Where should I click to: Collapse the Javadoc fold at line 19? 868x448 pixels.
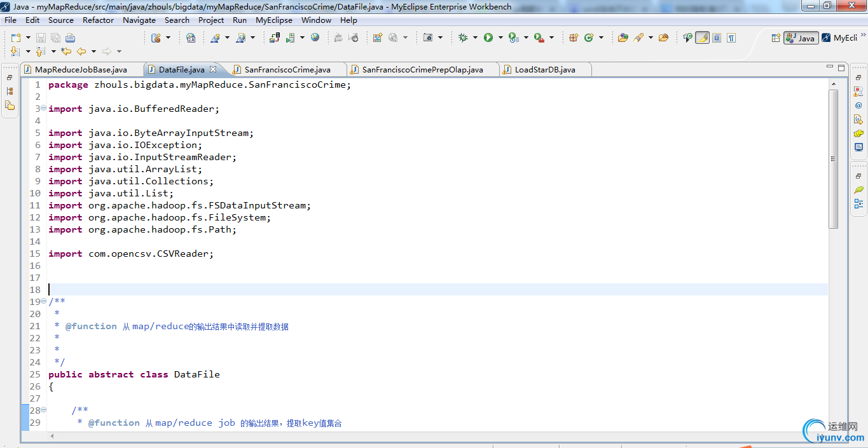coord(43,301)
